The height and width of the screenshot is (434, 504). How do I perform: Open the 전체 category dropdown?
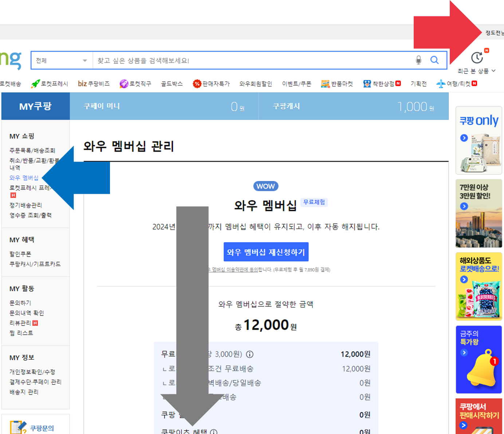[62, 60]
